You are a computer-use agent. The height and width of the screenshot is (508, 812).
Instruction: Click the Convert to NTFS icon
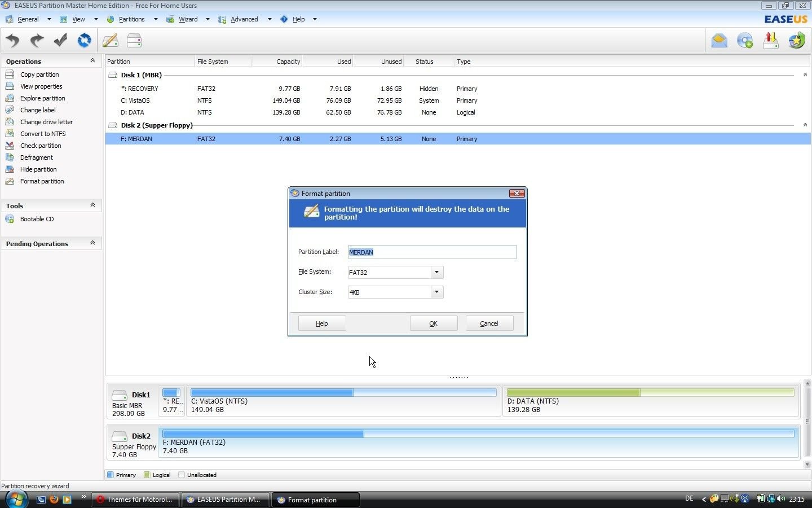tap(10, 133)
